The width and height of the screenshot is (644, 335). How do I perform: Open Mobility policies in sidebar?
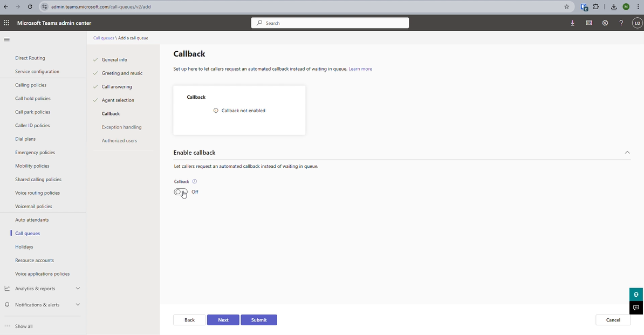tap(32, 166)
